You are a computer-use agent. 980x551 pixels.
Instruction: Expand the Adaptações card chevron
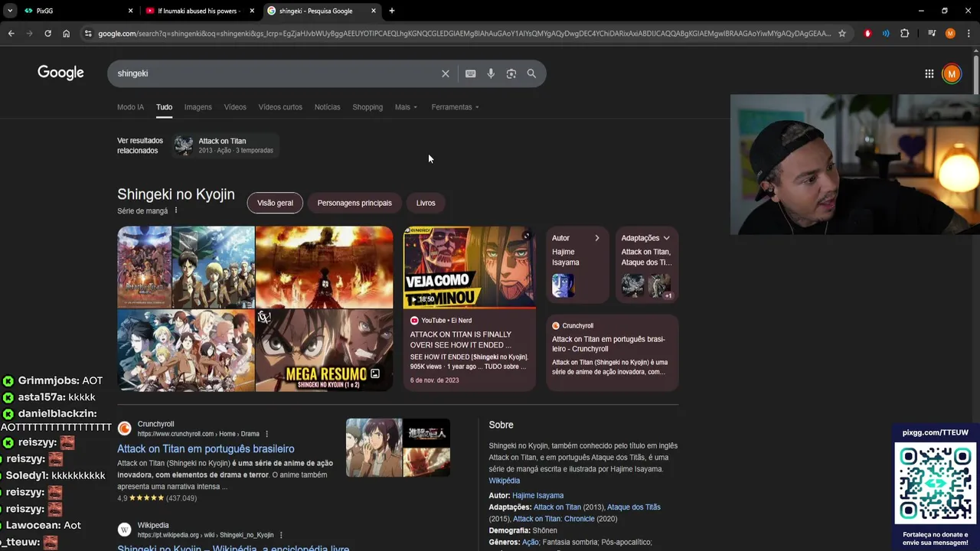[666, 238]
